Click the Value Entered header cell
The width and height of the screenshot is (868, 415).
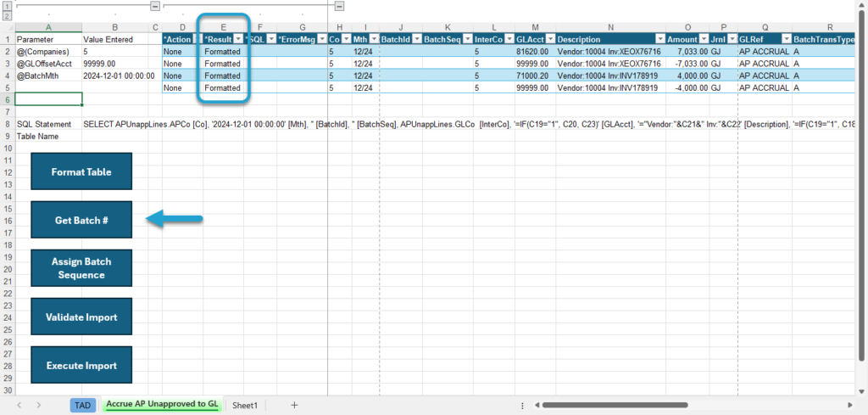[x=114, y=39]
